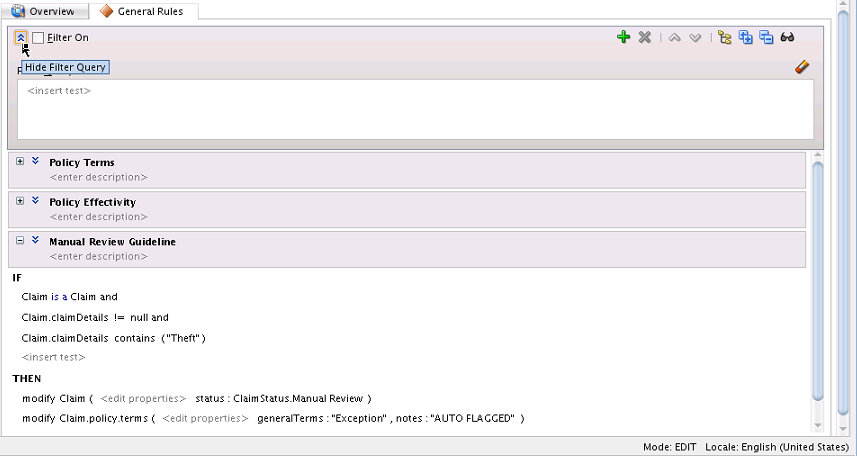Collapse the Manual Review Guideline rule
The image size is (857, 456).
pos(20,240)
